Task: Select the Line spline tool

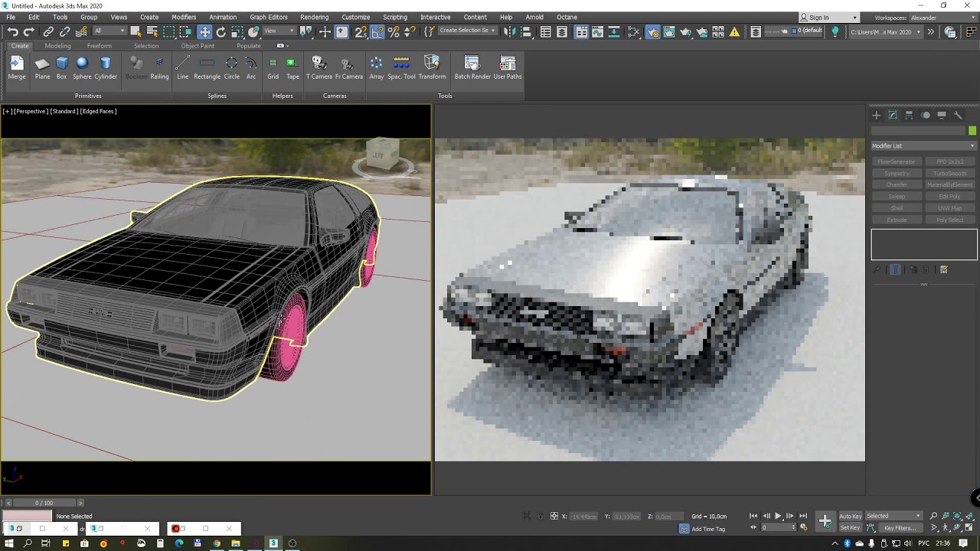Action: pos(182,67)
